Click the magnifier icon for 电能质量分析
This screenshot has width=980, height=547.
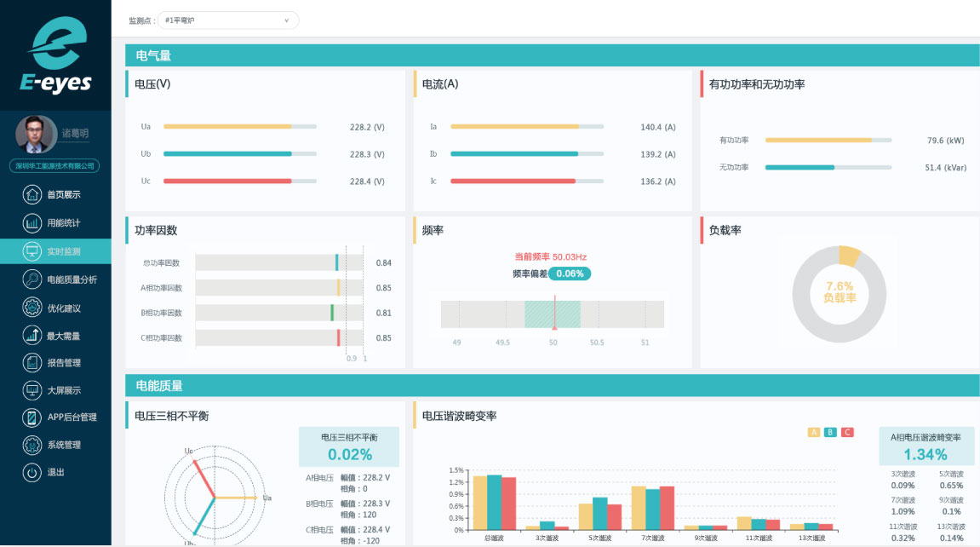click(32, 279)
